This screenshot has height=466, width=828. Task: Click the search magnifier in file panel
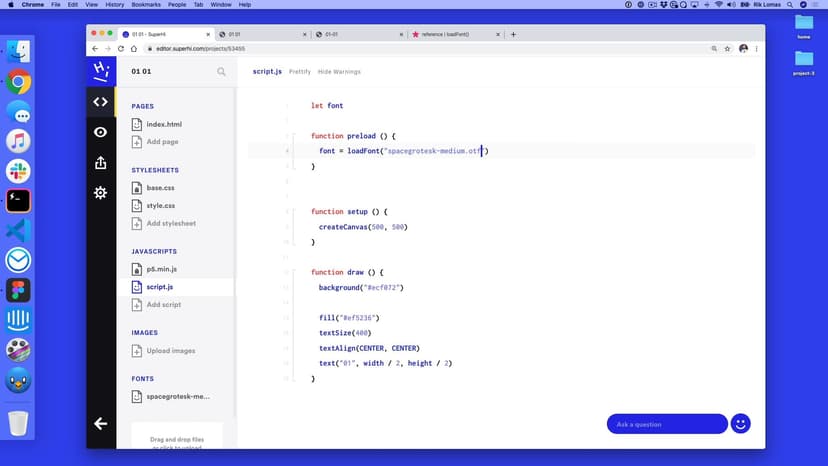222,72
